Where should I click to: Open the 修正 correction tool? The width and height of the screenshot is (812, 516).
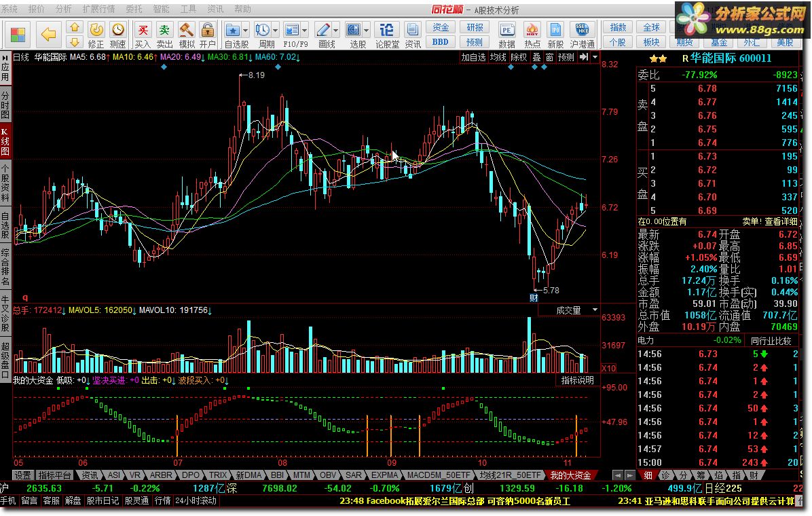pos(96,35)
